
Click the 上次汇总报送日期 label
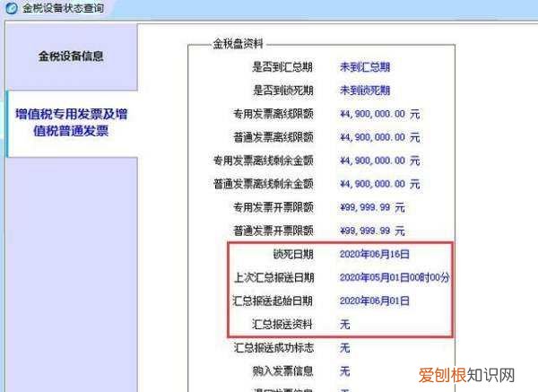[273, 277]
